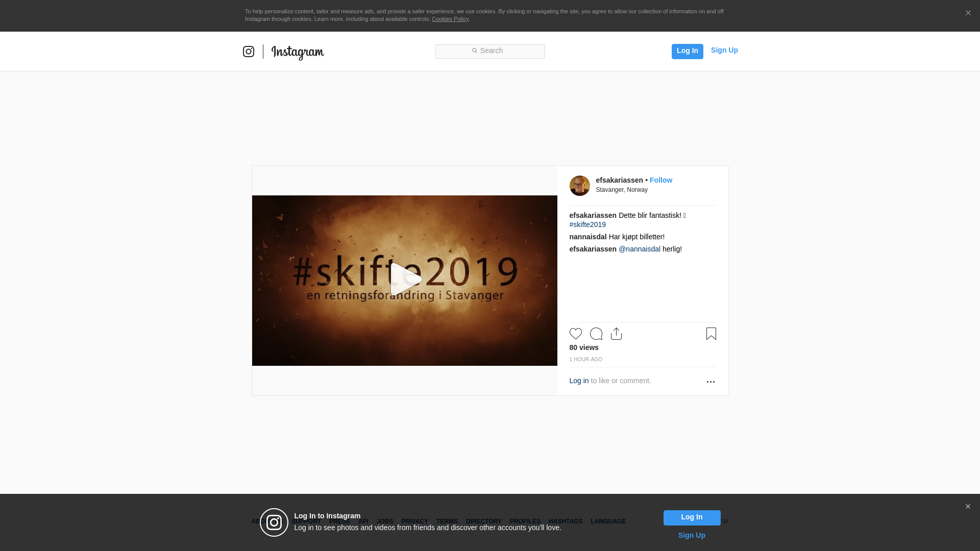This screenshot has width=980, height=551.
Task: Open the TERMS footer link
Action: click(447, 521)
